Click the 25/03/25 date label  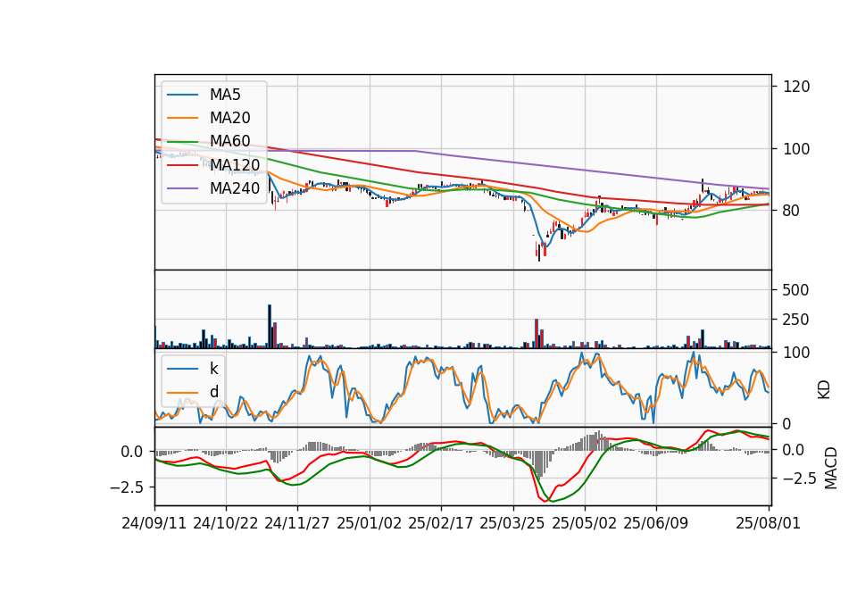512,523
